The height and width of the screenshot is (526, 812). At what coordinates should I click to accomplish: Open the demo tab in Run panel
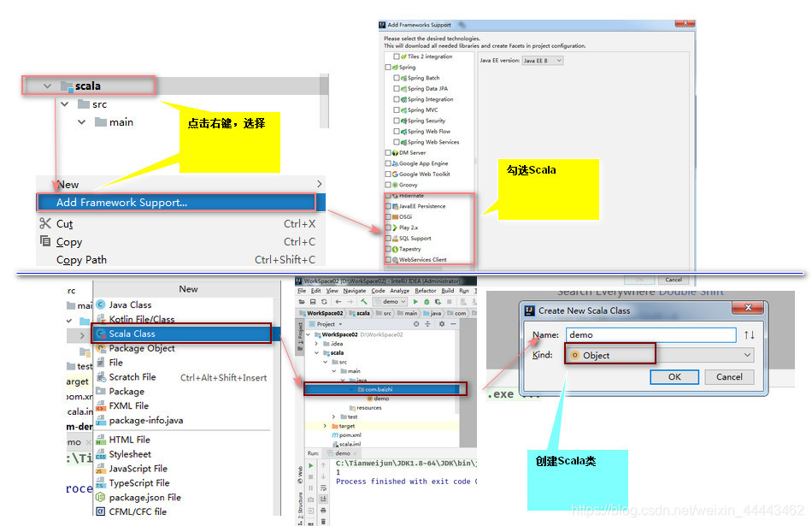342,453
